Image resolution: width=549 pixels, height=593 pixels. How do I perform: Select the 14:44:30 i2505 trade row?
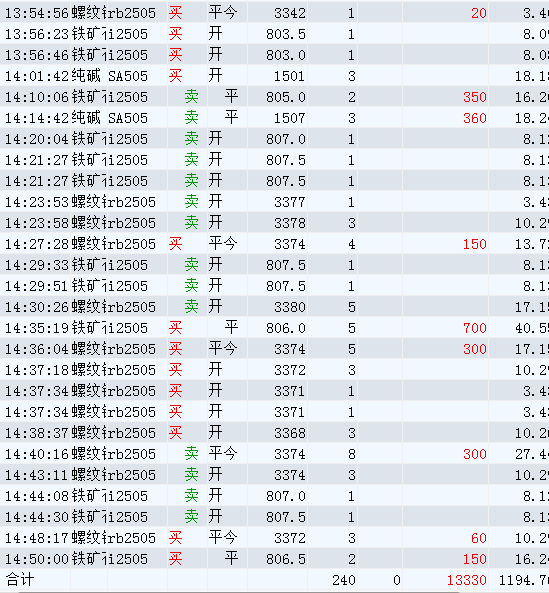pos(274,517)
